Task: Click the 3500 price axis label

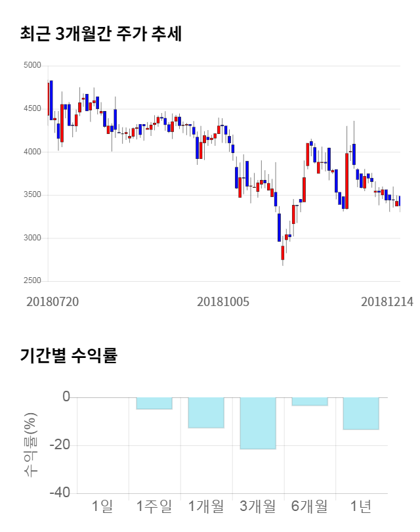Action: point(31,195)
